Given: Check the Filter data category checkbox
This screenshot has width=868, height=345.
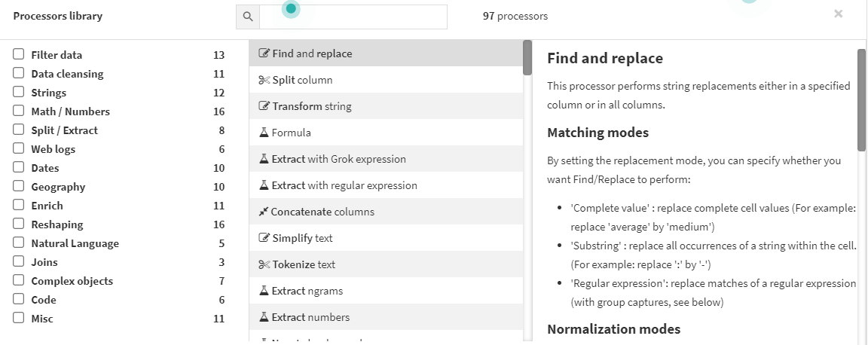Looking at the screenshot, I should pyautogui.click(x=19, y=54).
